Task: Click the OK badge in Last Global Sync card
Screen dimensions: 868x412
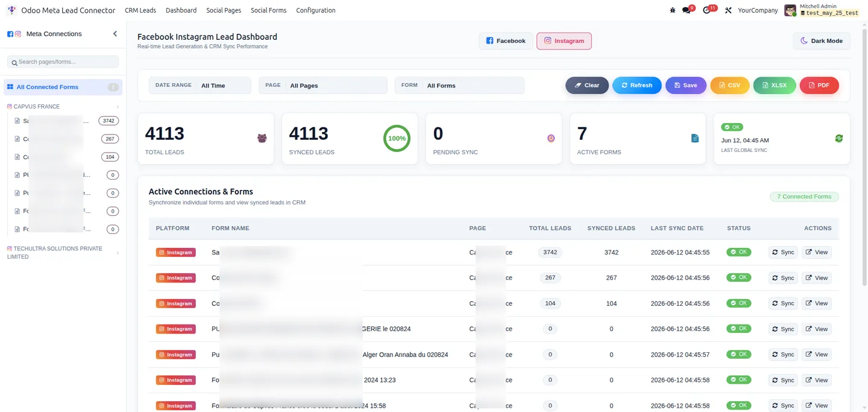Action: click(732, 127)
